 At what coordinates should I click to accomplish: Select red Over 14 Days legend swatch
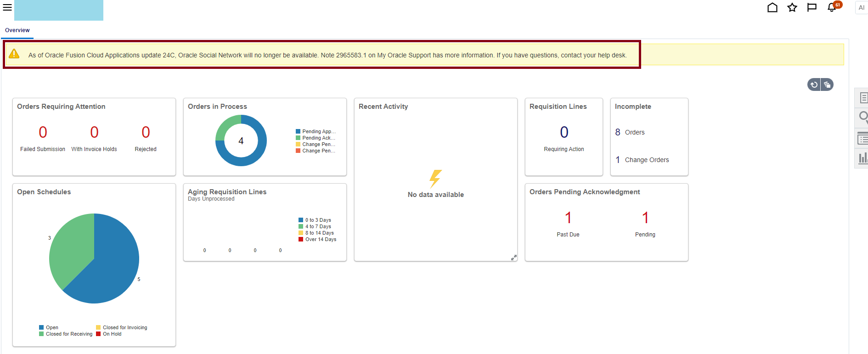(x=301, y=239)
